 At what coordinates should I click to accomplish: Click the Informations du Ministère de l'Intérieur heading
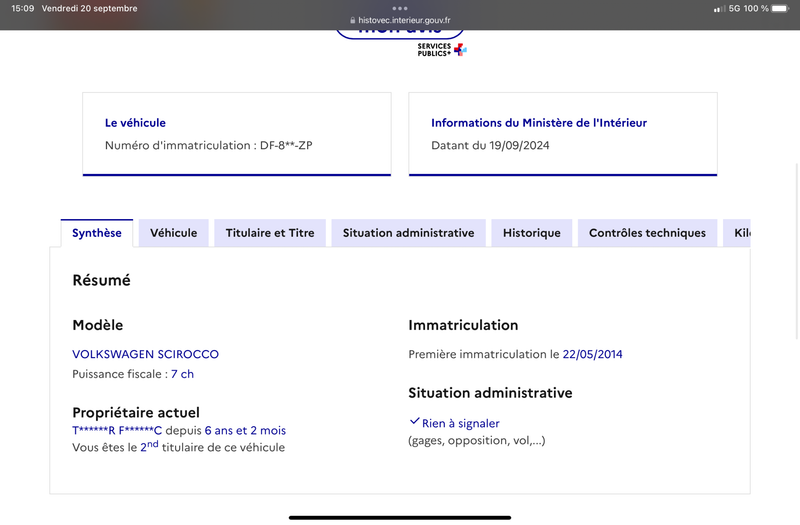539,123
